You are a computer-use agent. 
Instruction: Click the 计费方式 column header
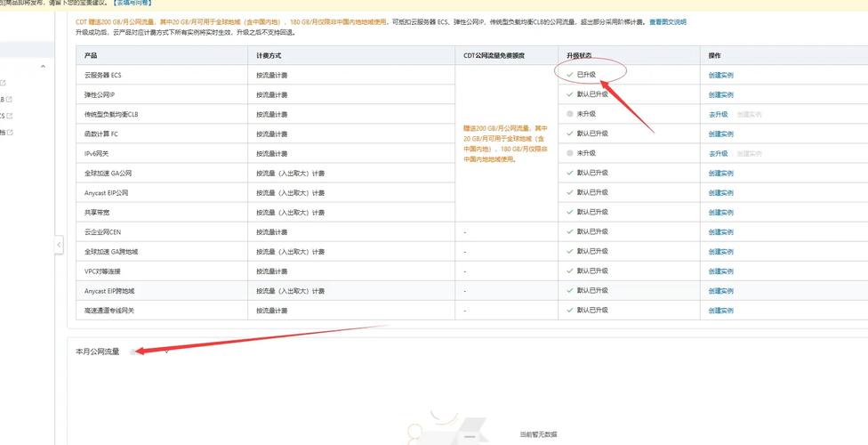click(269, 56)
